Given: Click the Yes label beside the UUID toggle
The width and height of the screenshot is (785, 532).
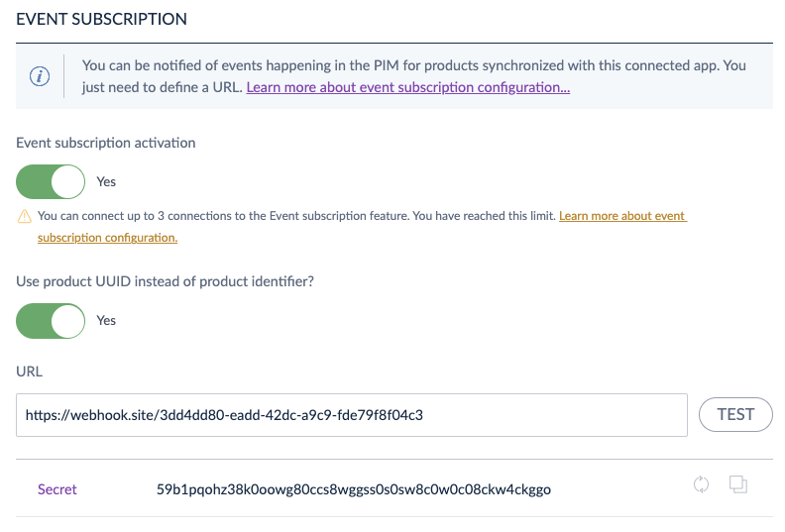Looking at the screenshot, I should [106, 320].
